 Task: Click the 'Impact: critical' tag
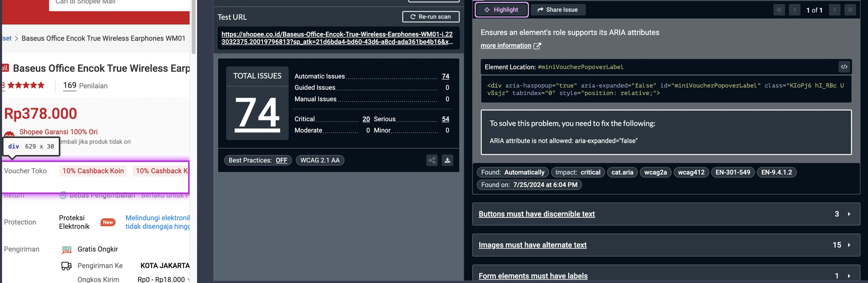(x=578, y=172)
